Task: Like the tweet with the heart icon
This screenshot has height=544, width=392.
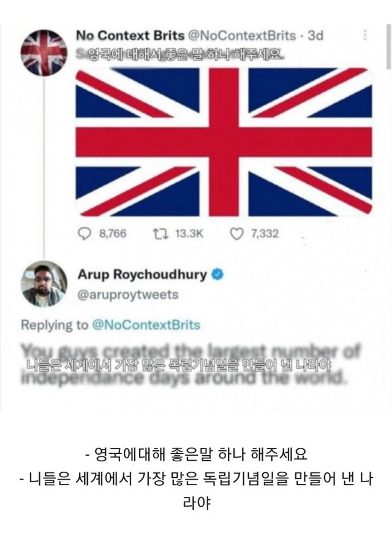Action: click(x=236, y=234)
